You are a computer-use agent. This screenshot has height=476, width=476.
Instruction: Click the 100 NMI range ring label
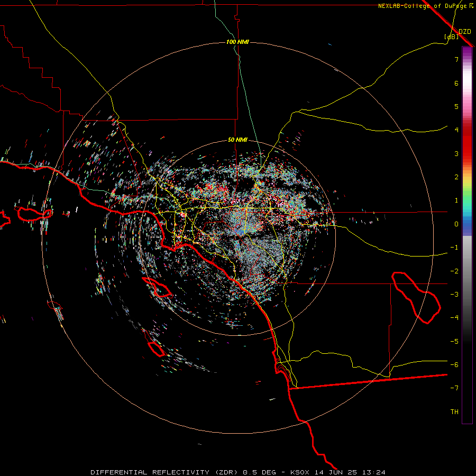click(237, 42)
